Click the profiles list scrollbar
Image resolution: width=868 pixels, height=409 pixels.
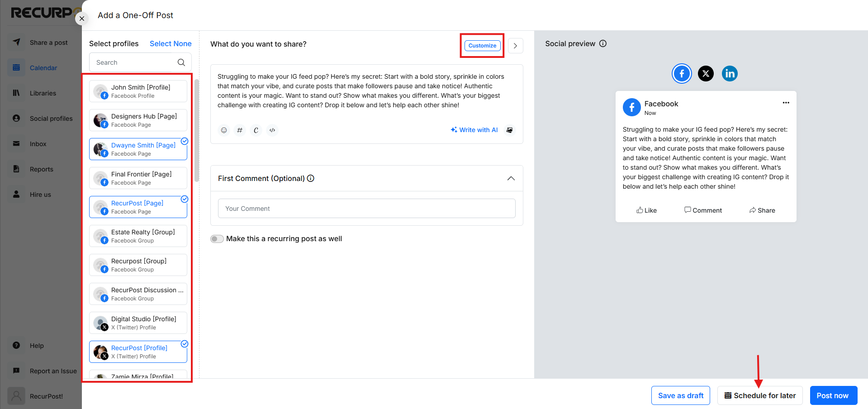[x=197, y=131]
